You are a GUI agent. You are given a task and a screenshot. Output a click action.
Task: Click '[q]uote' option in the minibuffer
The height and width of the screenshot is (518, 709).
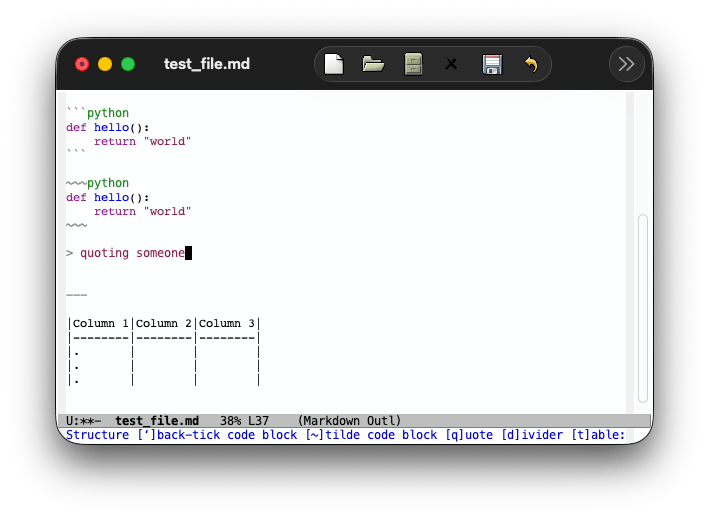tap(469, 435)
